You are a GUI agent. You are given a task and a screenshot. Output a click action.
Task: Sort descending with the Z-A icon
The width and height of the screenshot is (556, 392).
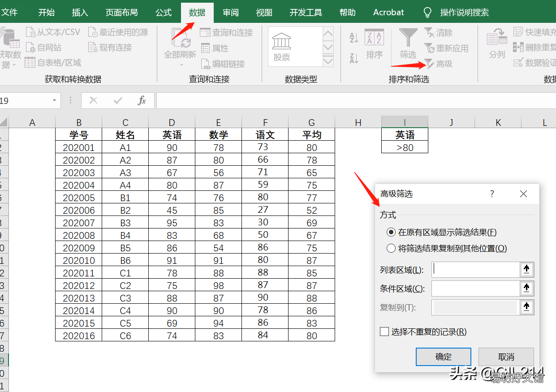click(x=354, y=58)
